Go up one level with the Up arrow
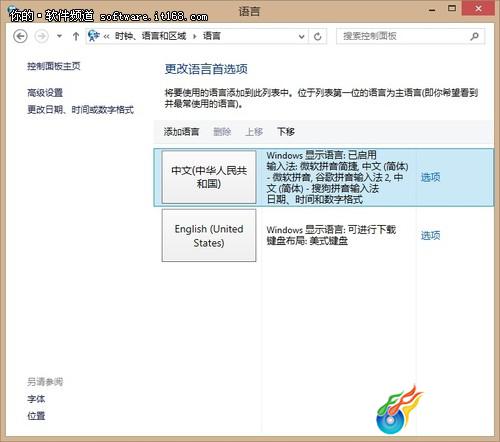 coord(76,36)
